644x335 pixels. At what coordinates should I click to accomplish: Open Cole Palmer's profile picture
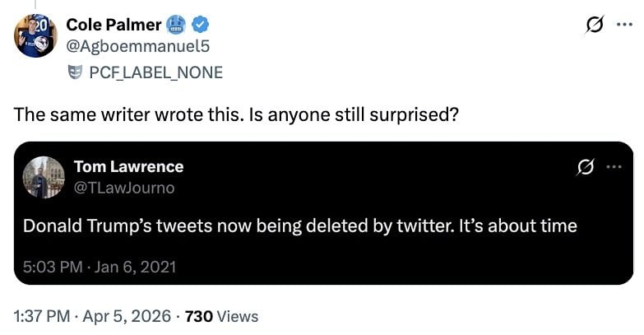[35, 36]
